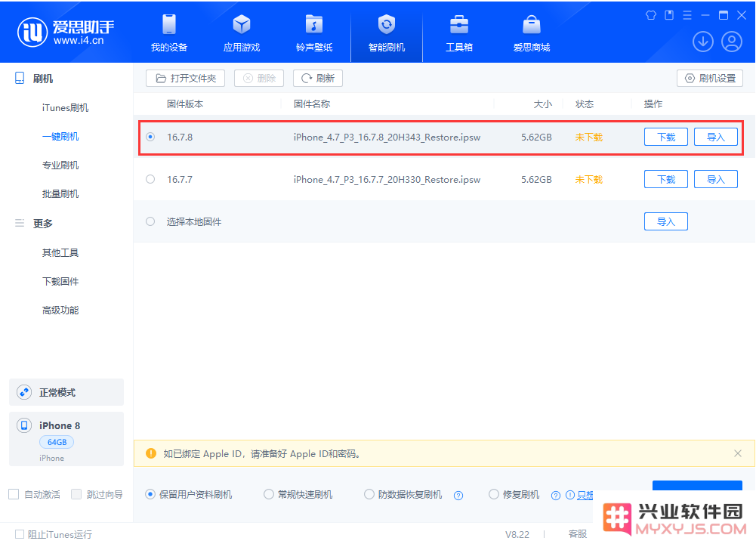Open 高级功能 in sidebar
The image size is (756, 547).
coord(60,311)
